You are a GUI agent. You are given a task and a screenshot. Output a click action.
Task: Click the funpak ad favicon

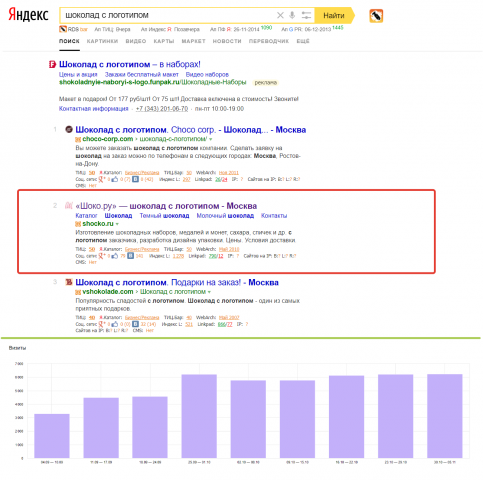(x=52, y=64)
